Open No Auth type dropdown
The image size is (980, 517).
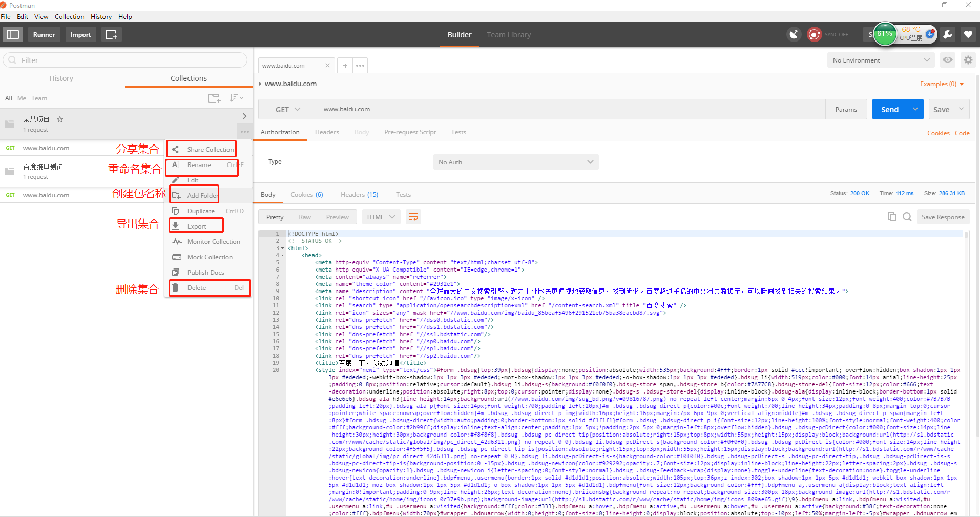(x=516, y=162)
